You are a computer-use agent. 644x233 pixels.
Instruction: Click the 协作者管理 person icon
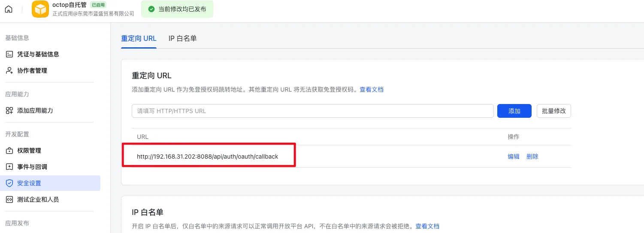coord(9,71)
